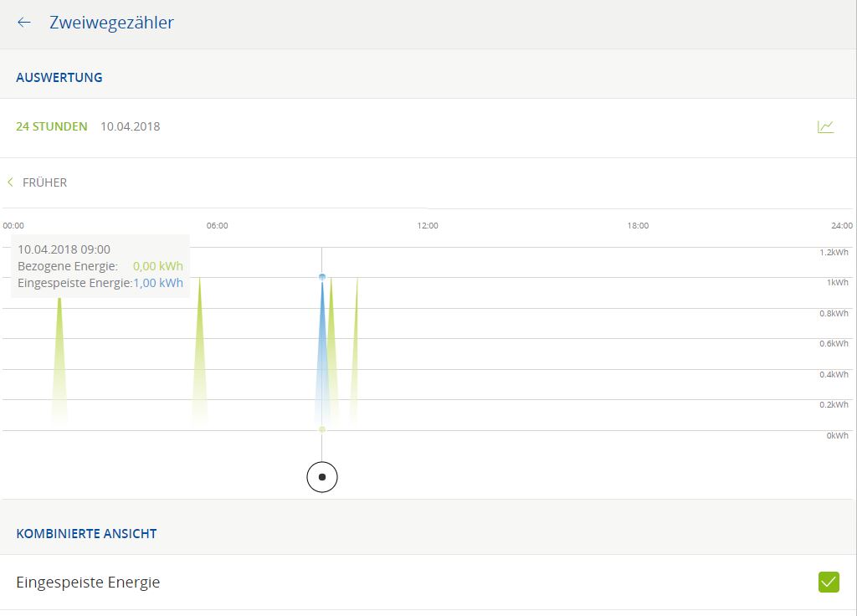Select the KOMBINIERTE ANSICHT section header
The width and height of the screenshot is (857, 616).
click(x=86, y=533)
